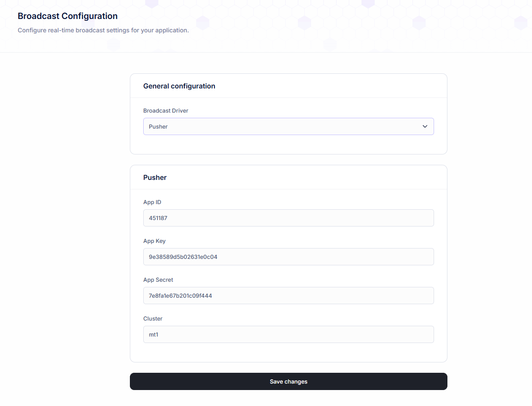The image size is (532, 406).
Task: Place cursor on the 'mt1' cluster value
Action: click(154, 334)
